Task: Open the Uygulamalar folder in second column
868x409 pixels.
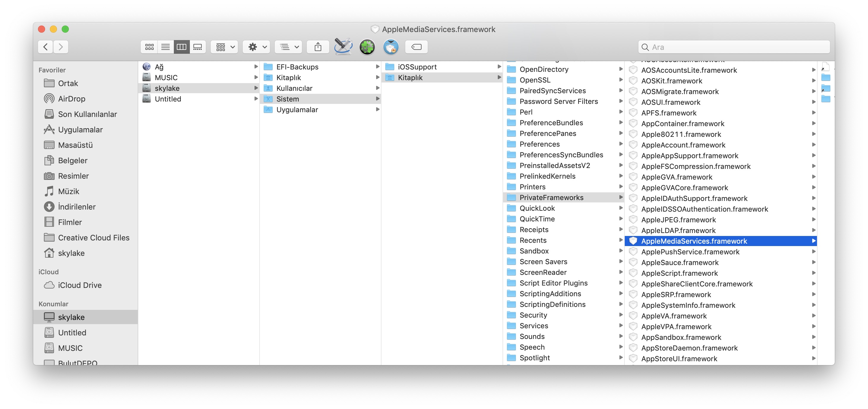Action: [x=297, y=110]
